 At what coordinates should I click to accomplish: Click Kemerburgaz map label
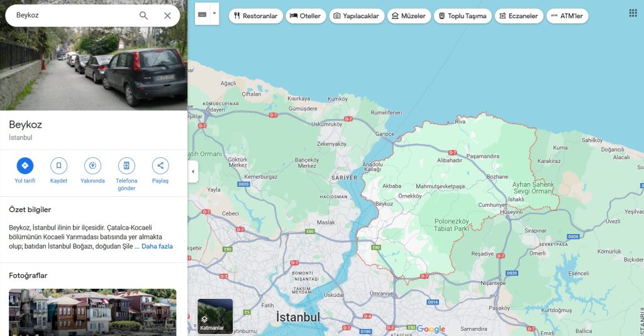pyautogui.click(x=261, y=177)
